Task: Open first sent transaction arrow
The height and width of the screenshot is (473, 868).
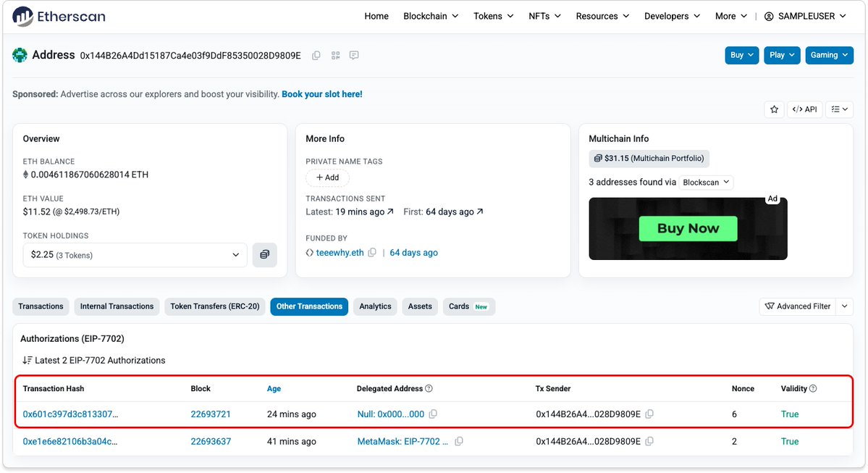Action: (480, 212)
